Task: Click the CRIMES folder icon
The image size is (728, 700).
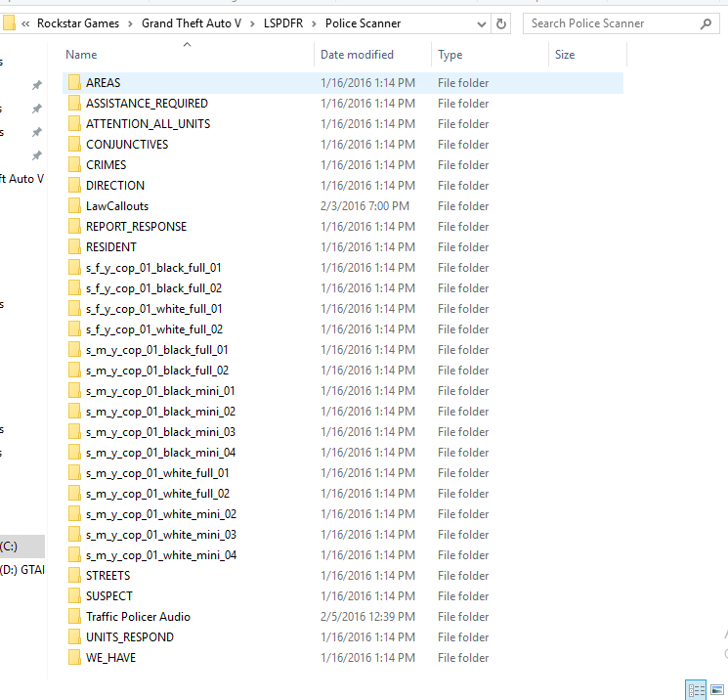Action: click(74, 165)
